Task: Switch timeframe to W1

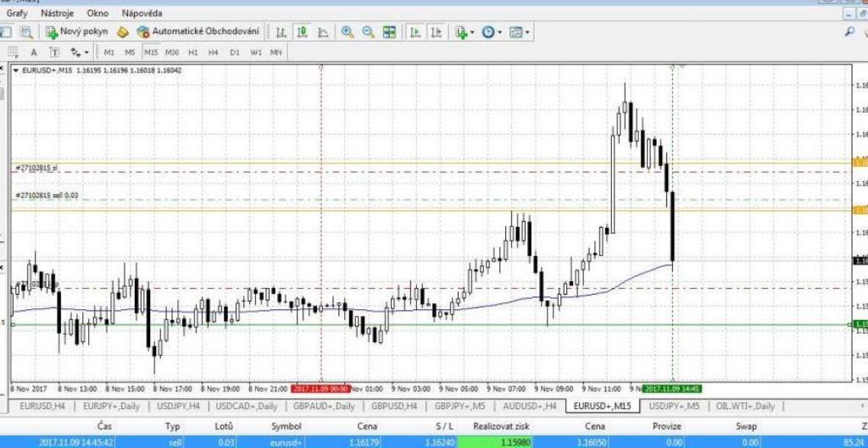Action: pyautogui.click(x=256, y=53)
